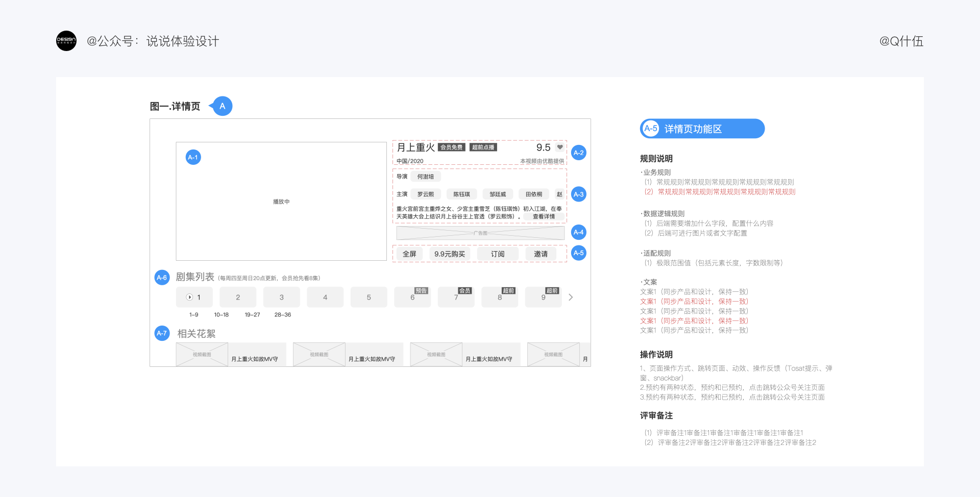Select episode 1 with the play icon
980x497 pixels.
194,297
